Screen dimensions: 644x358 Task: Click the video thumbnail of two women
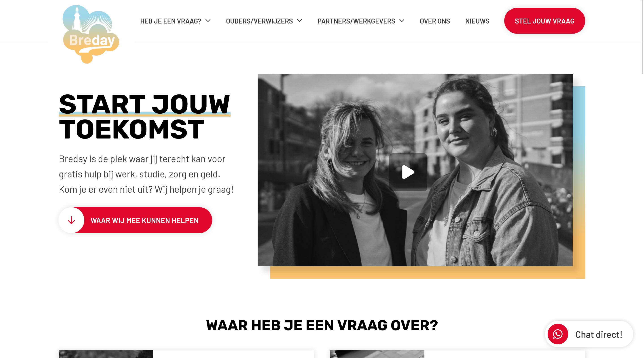tap(415, 170)
